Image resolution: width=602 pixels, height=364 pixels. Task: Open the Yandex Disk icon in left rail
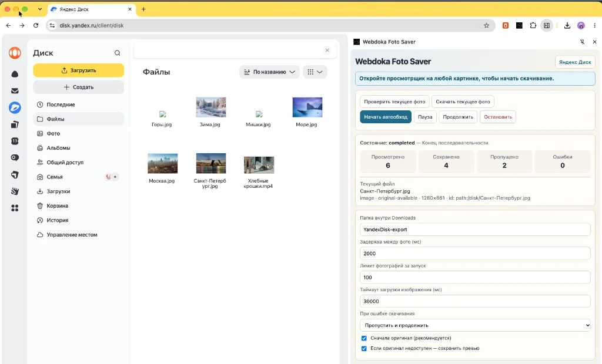tap(15, 108)
